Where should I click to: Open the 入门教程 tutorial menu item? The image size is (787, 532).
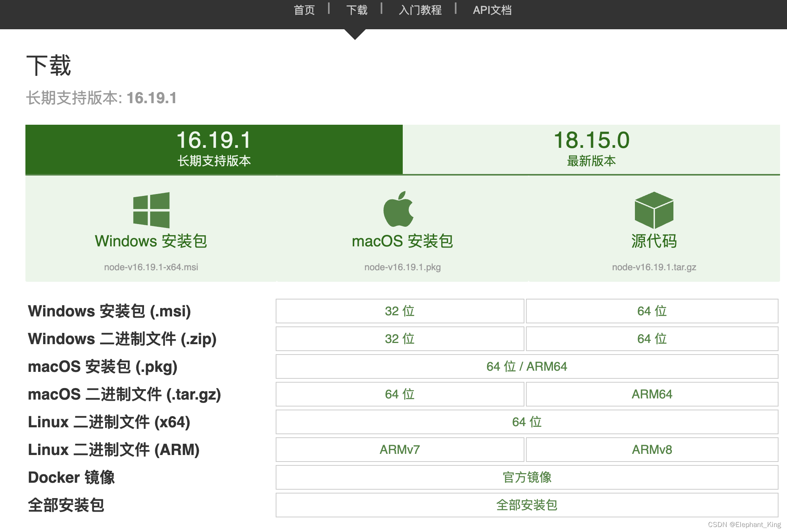420,10
